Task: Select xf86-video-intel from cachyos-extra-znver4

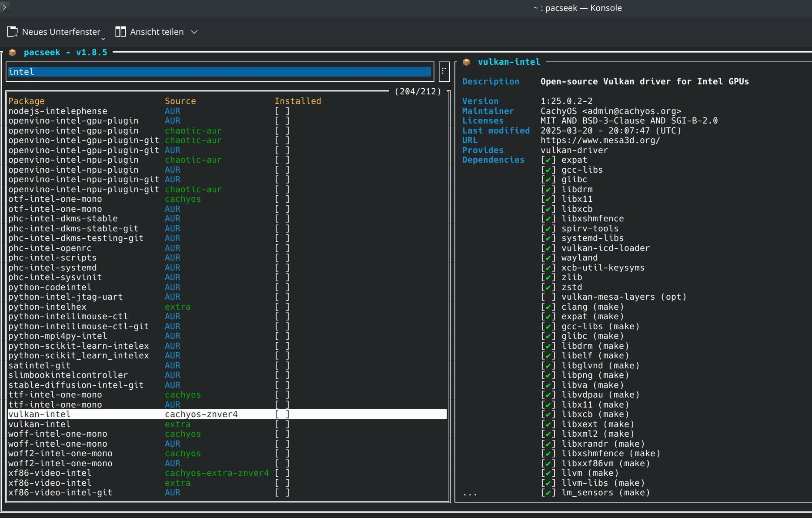Action: 50,473
